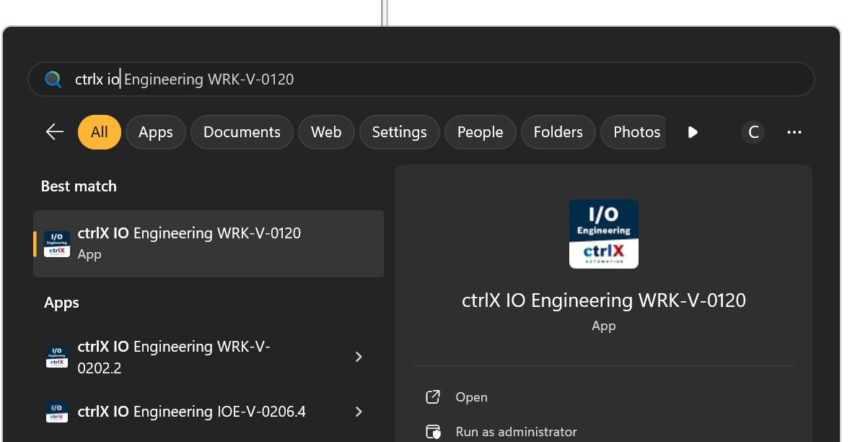Switch to the Web filter tab
Viewport: 868px width, 442px height.
[x=326, y=132]
